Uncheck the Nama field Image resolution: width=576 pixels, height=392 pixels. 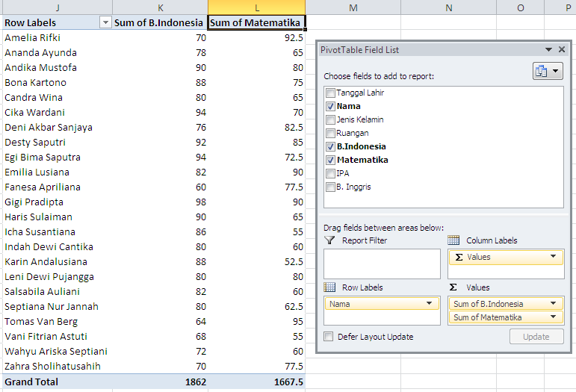(330, 107)
